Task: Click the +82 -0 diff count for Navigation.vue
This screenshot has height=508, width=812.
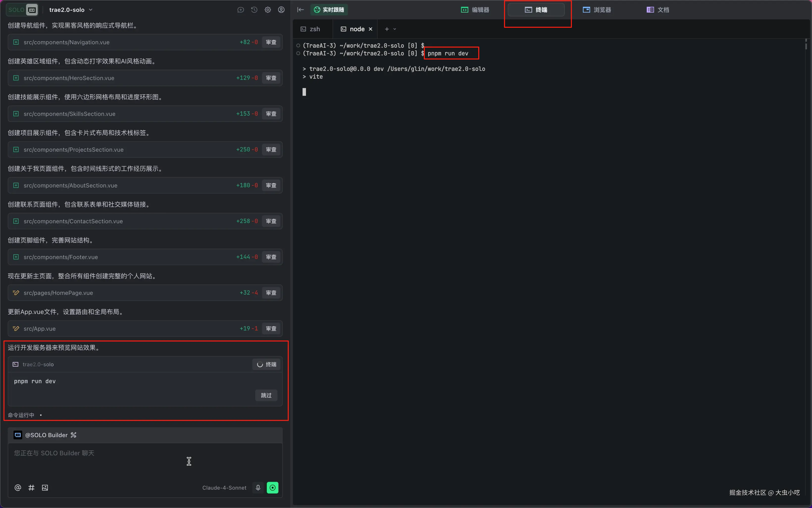Action: point(249,42)
